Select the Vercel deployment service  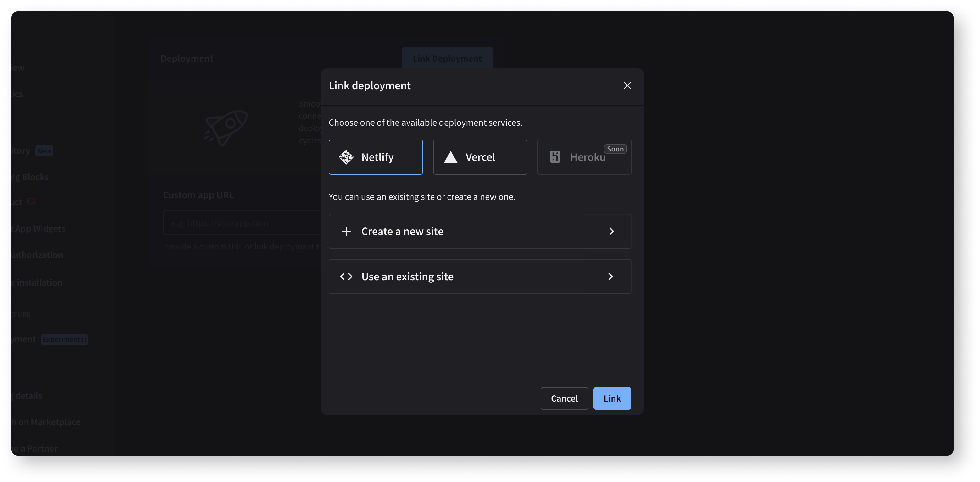480,157
